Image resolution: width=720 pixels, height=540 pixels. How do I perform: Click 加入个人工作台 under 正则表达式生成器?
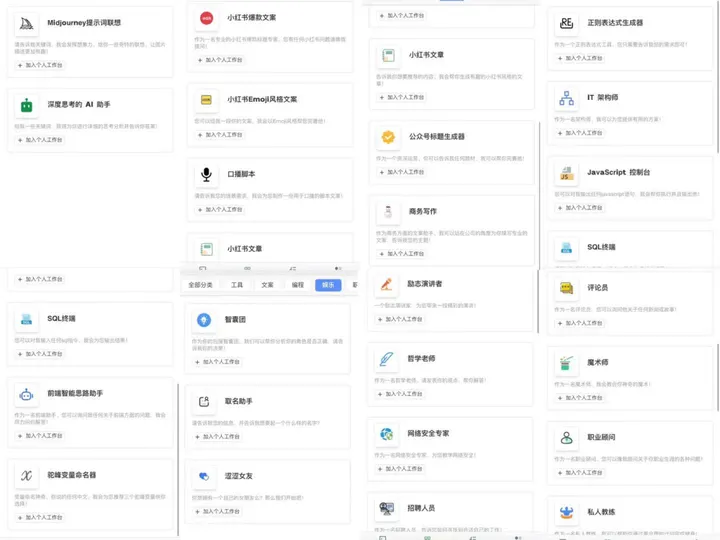[580, 58]
